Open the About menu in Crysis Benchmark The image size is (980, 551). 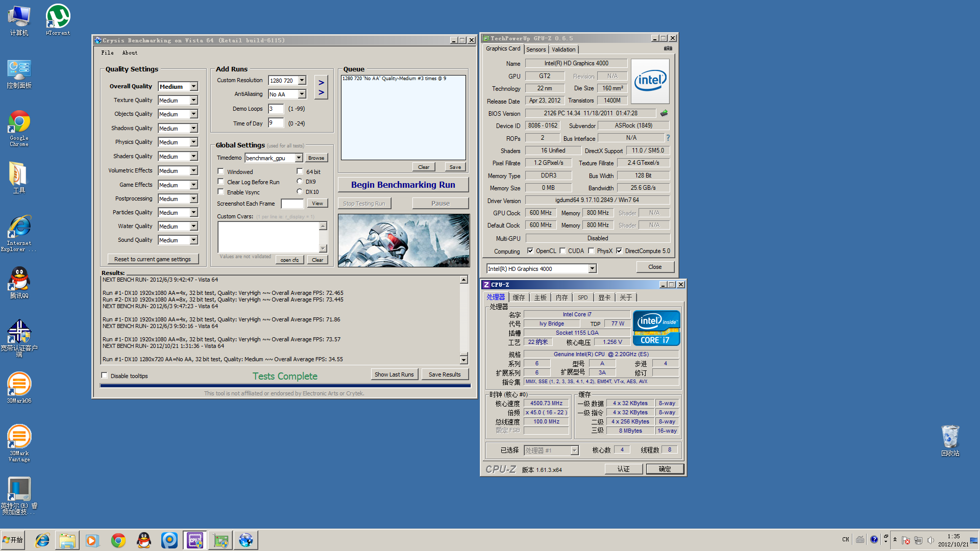pyautogui.click(x=130, y=53)
